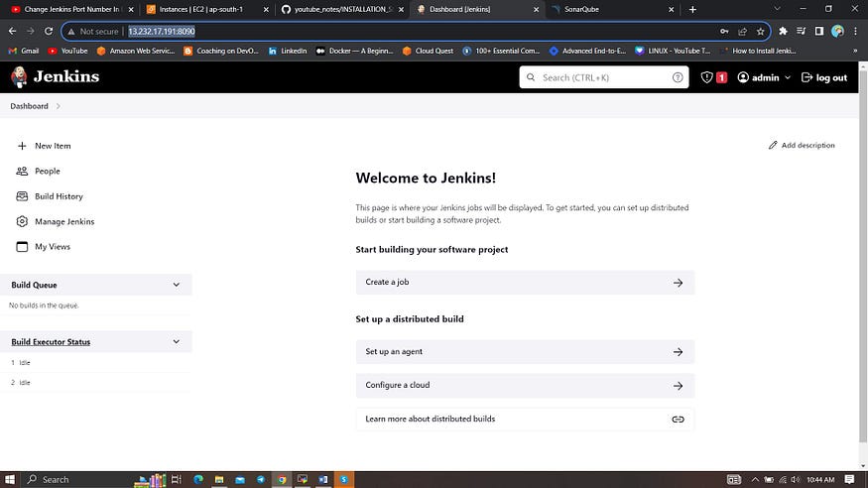Open the Chrome profile avatar
The image size is (868, 488).
(837, 32)
